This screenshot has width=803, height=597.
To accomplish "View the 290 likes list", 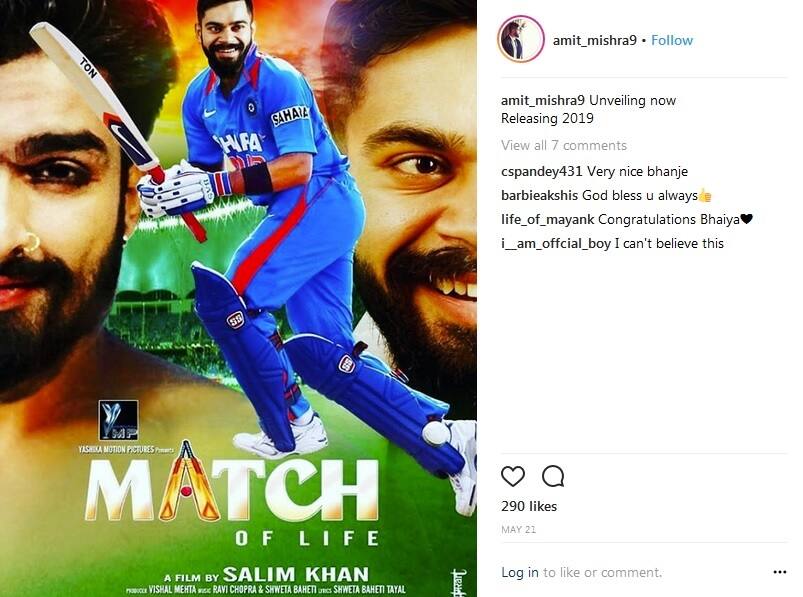I will coord(529,506).
